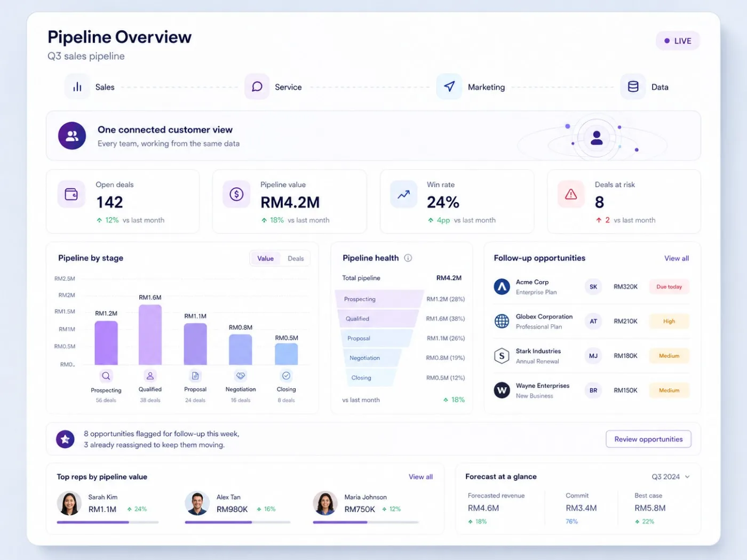Viewport: 747px width, 560px height.
Task: Click the connected customer view people icon
Action: point(72,136)
